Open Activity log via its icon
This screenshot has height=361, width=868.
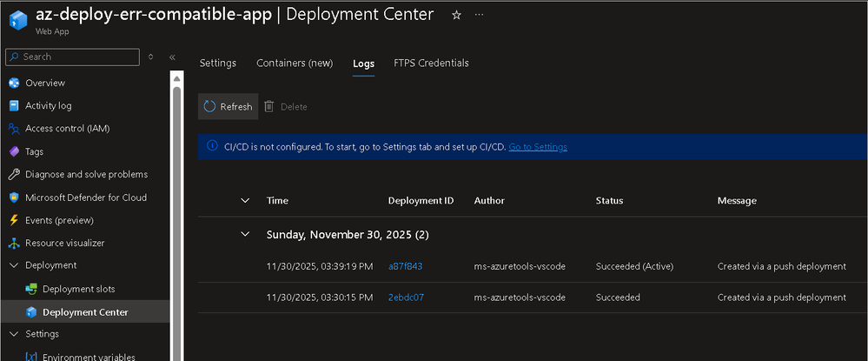tap(14, 106)
